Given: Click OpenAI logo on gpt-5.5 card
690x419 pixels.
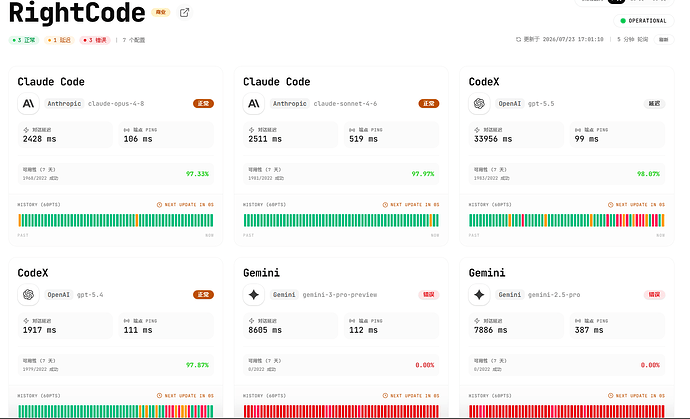Looking at the screenshot, I should coord(479,103).
